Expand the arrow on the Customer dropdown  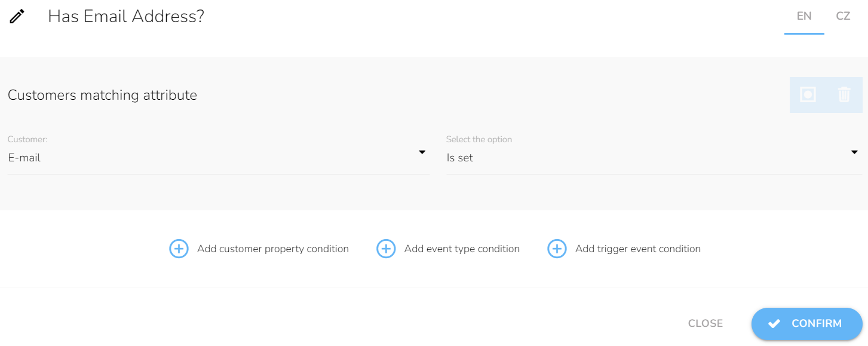(422, 152)
